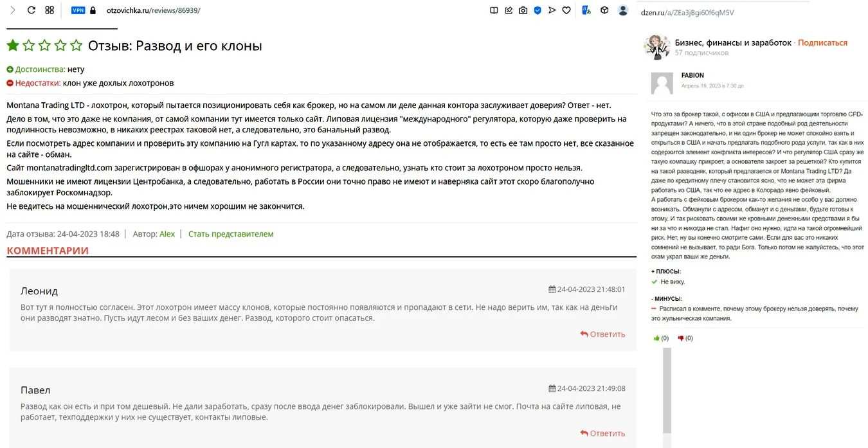Click the blue shield ad blocker icon
The height and width of the screenshot is (448, 868).
pos(538,10)
